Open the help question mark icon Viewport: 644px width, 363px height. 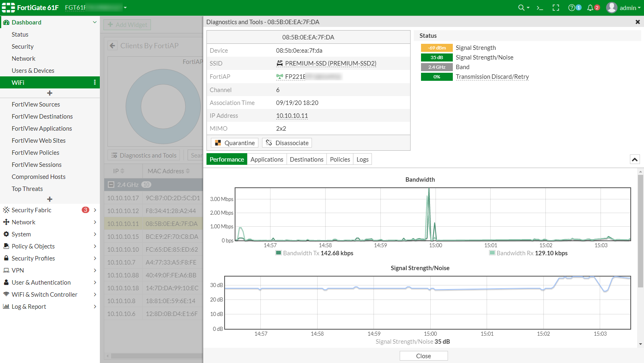click(572, 8)
